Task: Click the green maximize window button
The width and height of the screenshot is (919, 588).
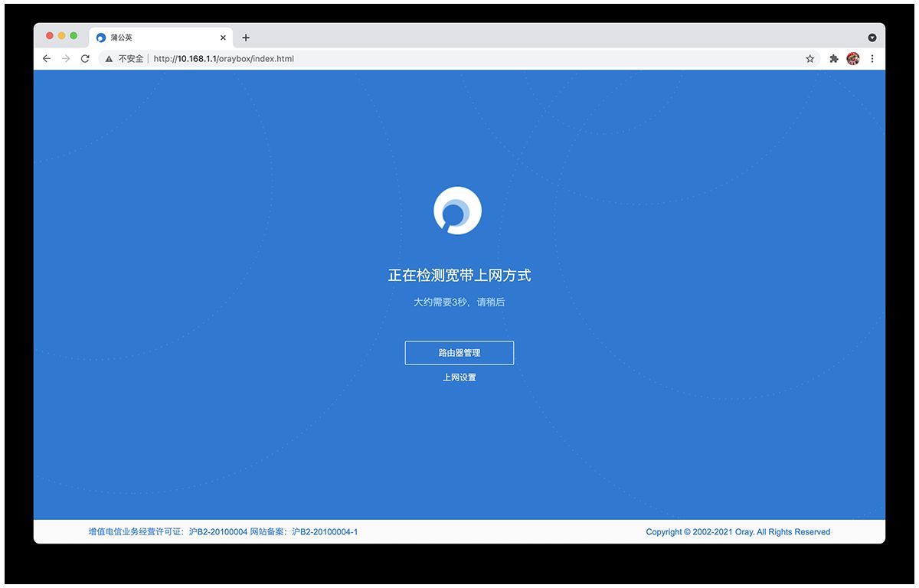Action: pyautogui.click(x=74, y=36)
